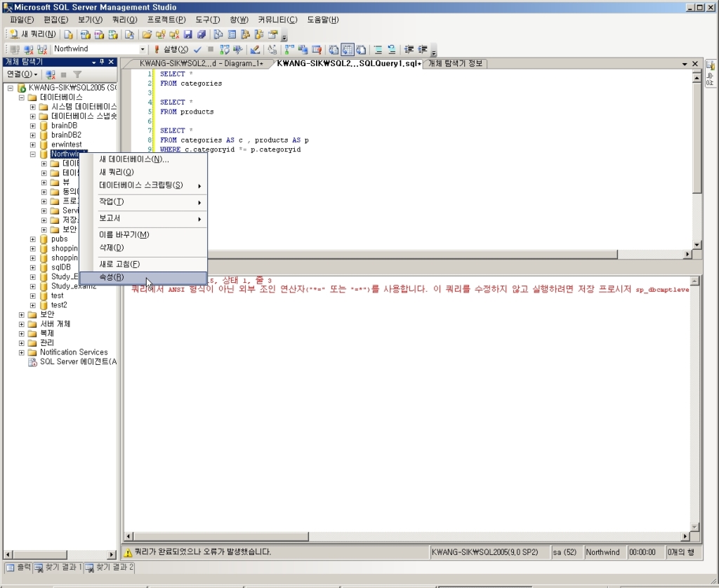This screenshot has height=588, width=719.
Task: Select 속성(R) in context menu
Action: pyautogui.click(x=143, y=277)
